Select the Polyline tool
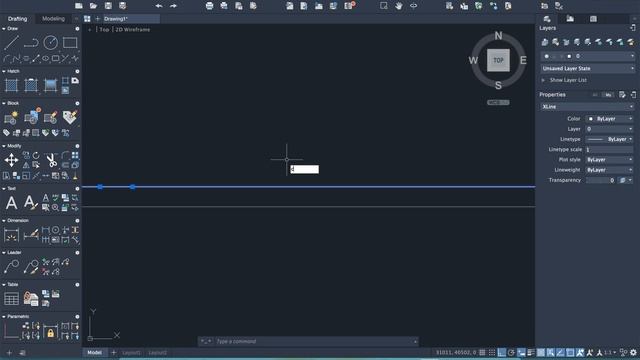Screen dimensions: 640x360 (31, 42)
